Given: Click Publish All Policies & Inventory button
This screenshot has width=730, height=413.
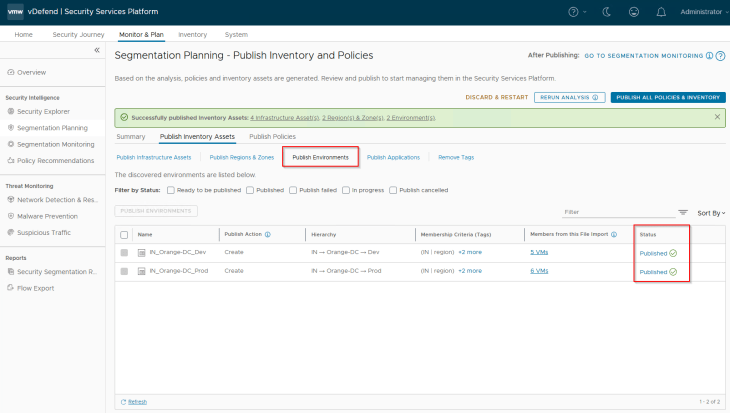Looking at the screenshot, I should [668, 97].
